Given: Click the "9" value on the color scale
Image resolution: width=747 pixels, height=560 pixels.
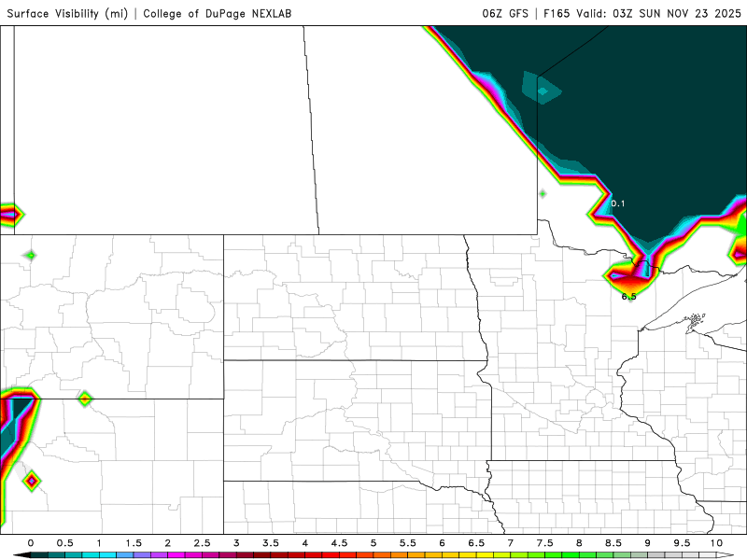Looking at the screenshot, I should (648, 543).
